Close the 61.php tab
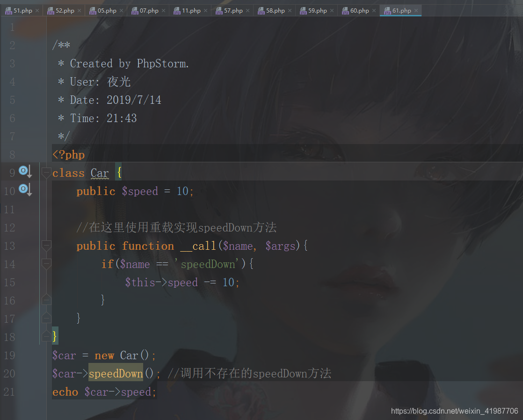The width and height of the screenshot is (523, 420). tap(416, 11)
